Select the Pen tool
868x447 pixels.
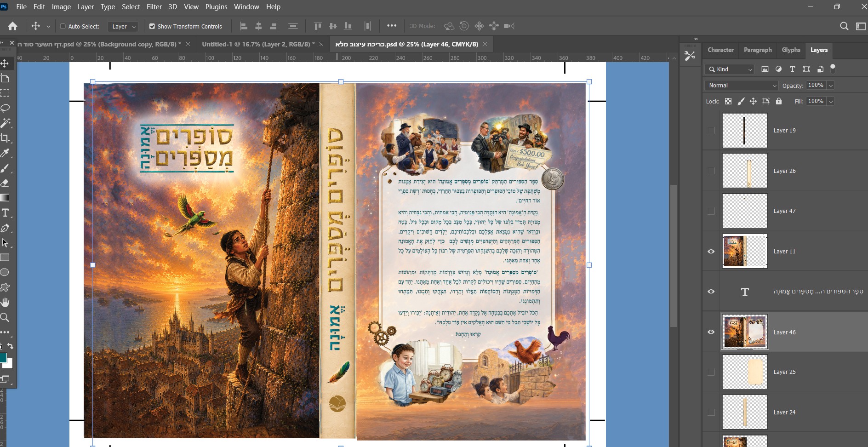point(5,228)
